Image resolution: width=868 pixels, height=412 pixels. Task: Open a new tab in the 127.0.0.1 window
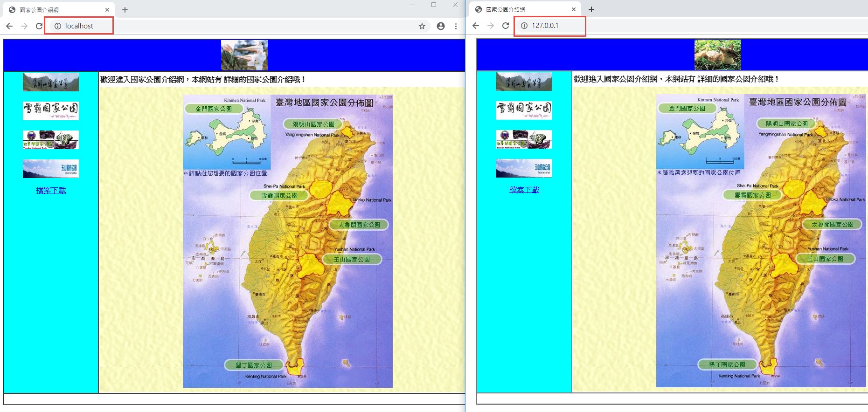(591, 9)
